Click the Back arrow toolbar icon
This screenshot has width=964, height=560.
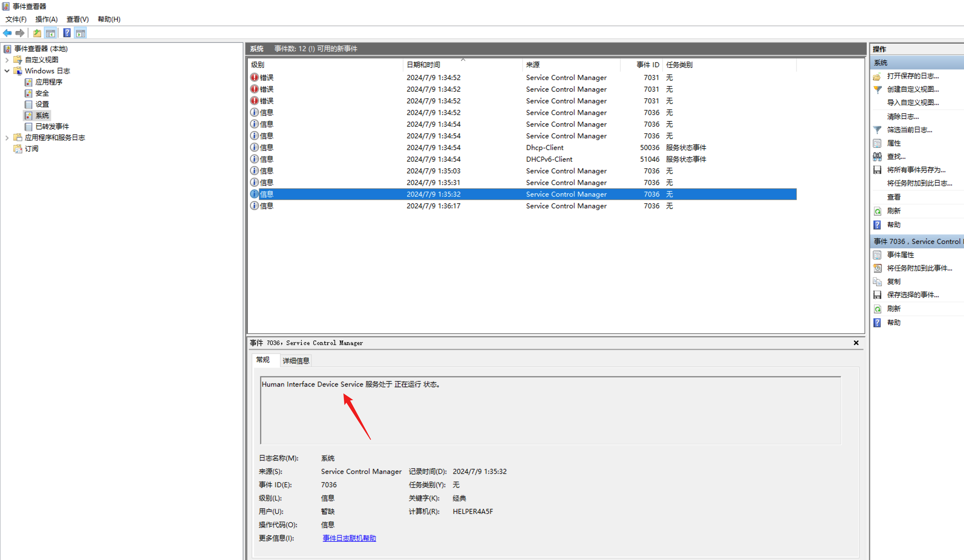(7, 33)
